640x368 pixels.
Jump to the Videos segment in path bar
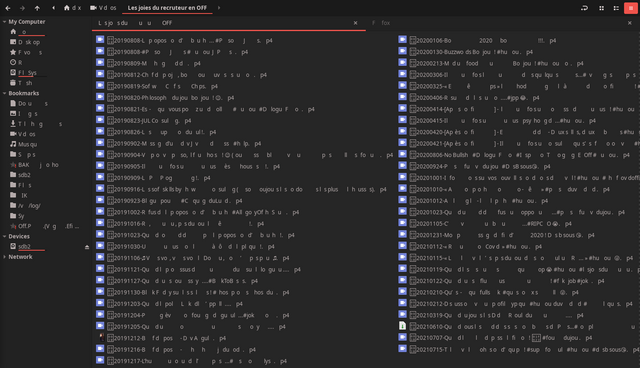click(x=103, y=8)
